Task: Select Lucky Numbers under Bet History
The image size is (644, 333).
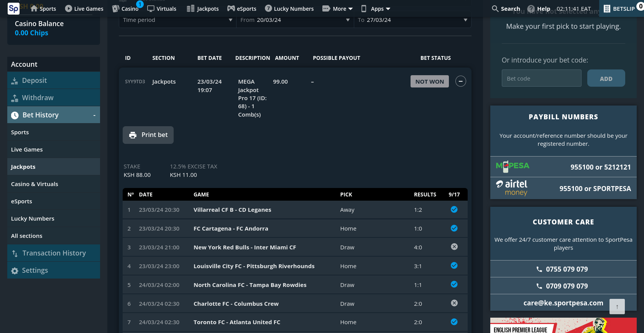Action: coord(54,219)
